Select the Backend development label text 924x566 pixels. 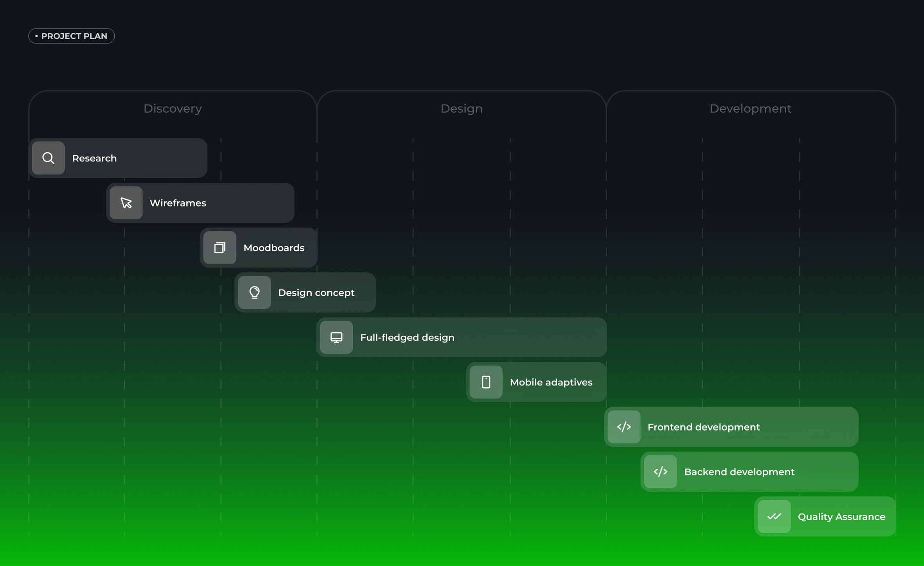740,472
